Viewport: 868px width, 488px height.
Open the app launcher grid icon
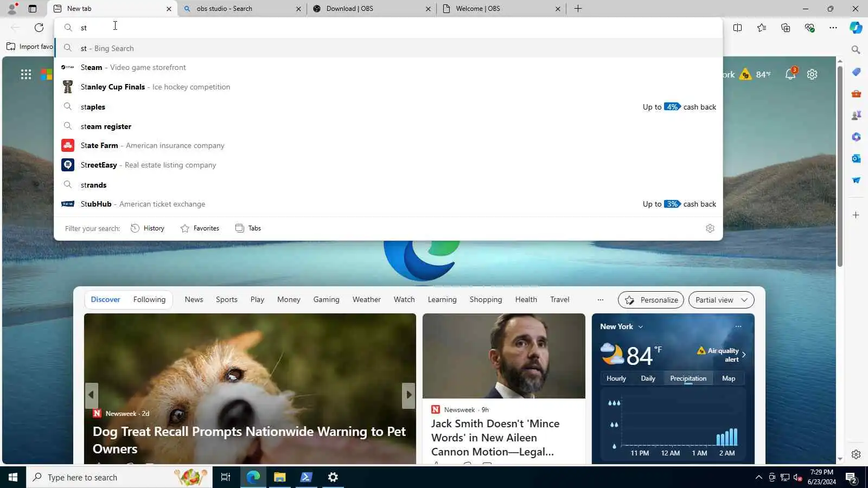tap(26, 74)
